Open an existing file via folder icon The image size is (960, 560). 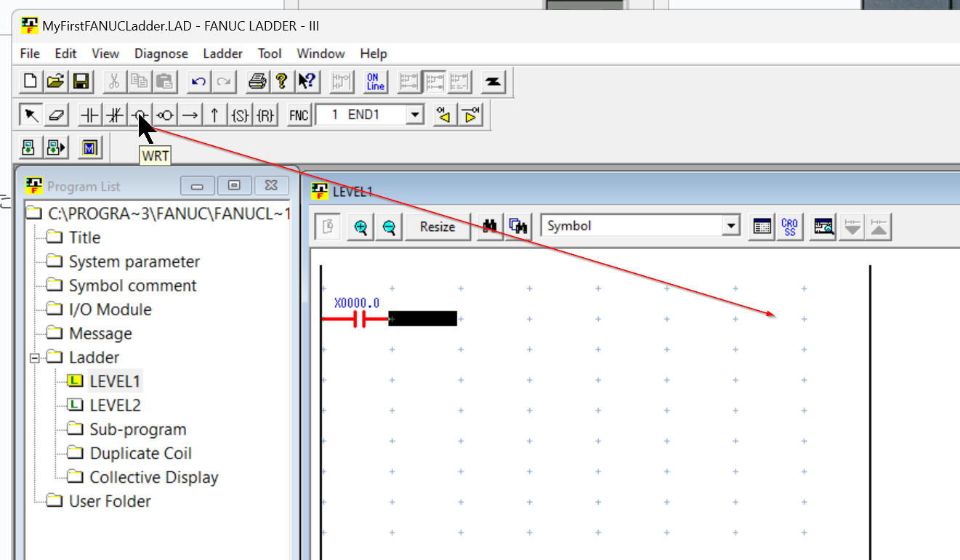[x=55, y=81]
